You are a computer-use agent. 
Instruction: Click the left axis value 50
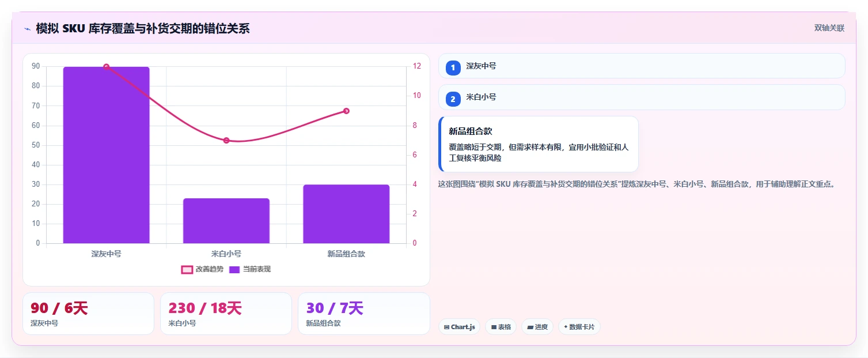click(36, 145)
